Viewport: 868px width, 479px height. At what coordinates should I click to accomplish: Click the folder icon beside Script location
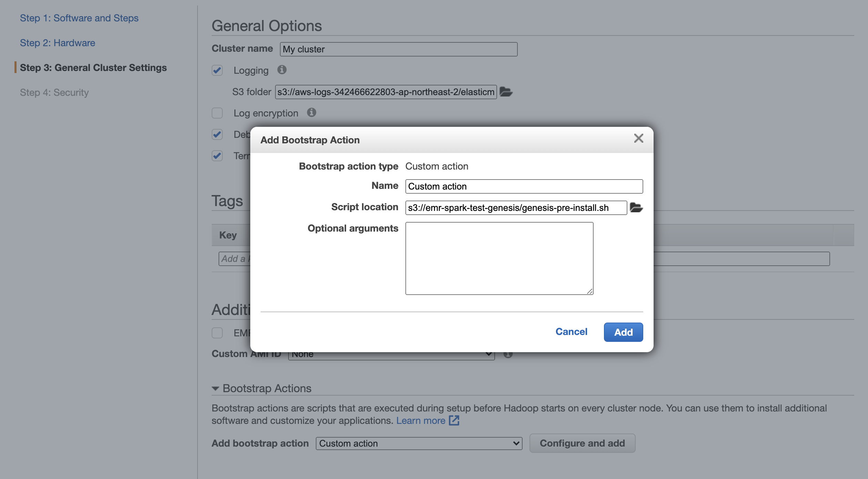click(x=636, y=208)
